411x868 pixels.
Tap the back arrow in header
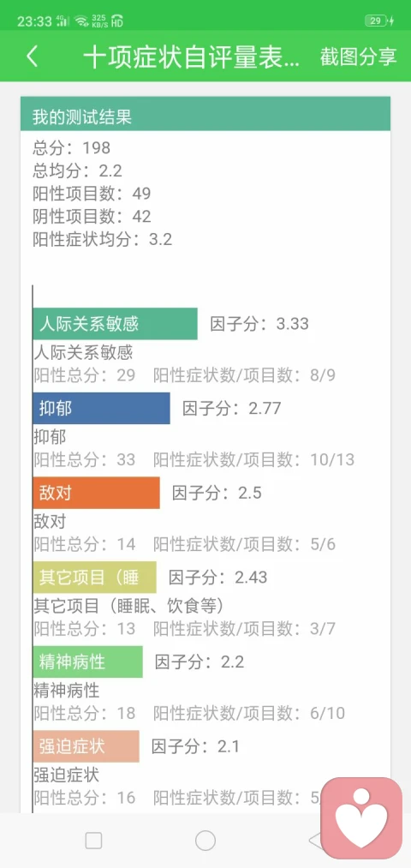pos(32,57)
